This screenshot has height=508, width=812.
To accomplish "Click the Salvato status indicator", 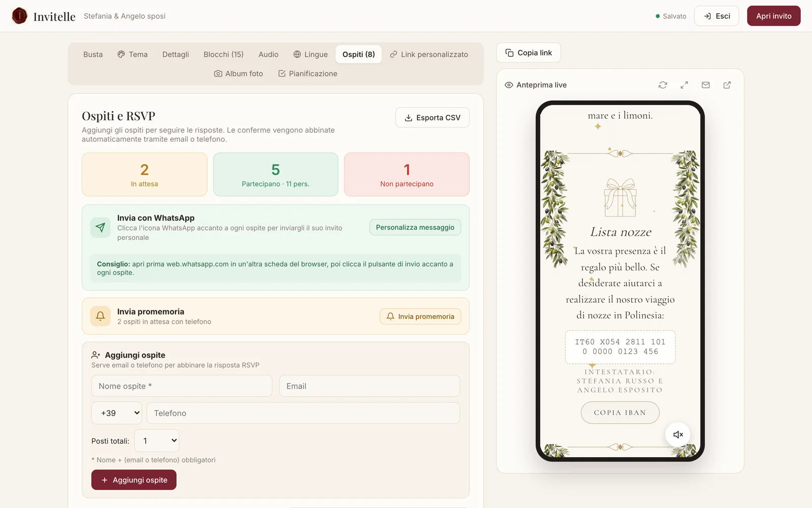I will coord(671,16).
